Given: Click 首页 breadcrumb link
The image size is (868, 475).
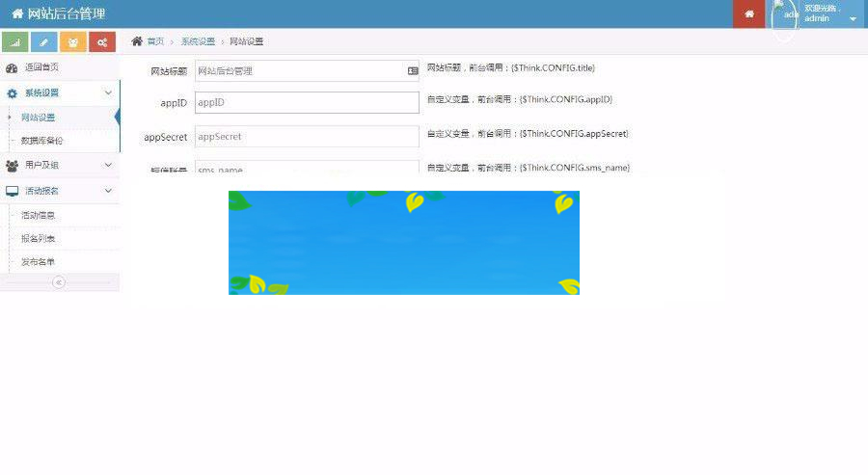Looking at the screenshot, I should point(155,41).
